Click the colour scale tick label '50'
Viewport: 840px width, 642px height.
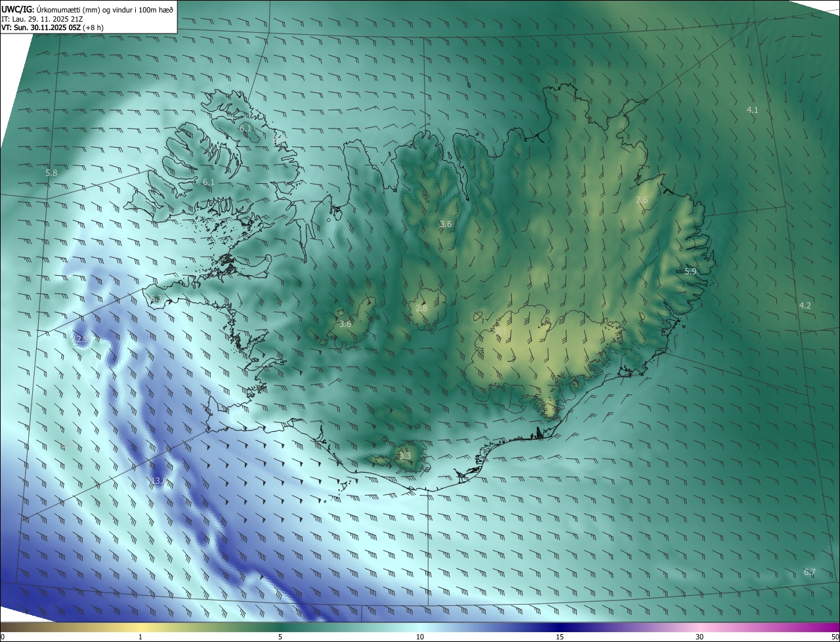pos(835,637)
